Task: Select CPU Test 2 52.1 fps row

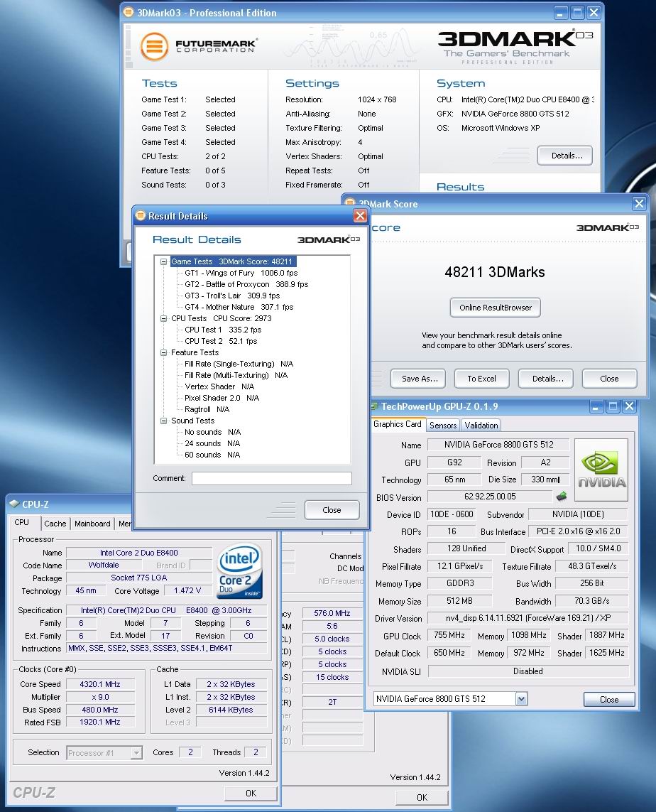Action: tap(221, 341)
